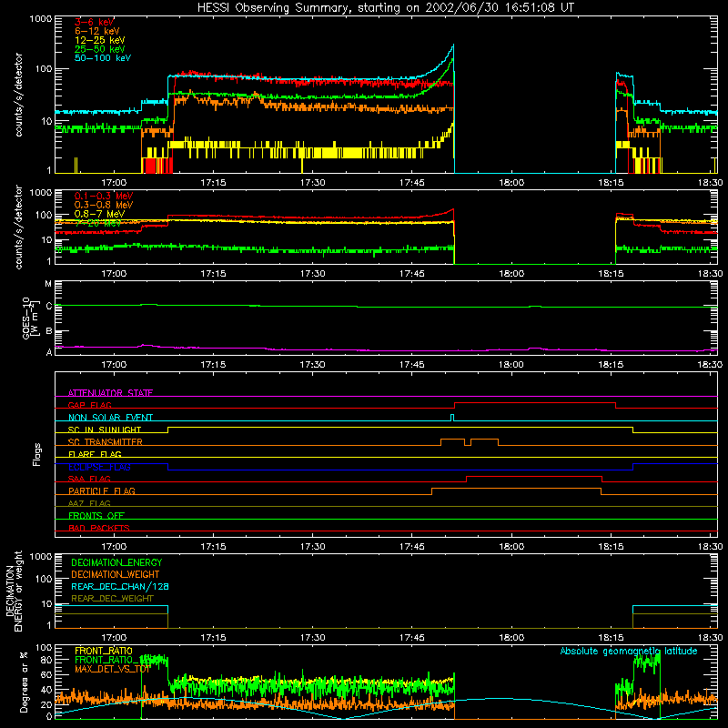Click the green 7-20 MeV legend entry
728x728 pixels.
pos(97,223)
